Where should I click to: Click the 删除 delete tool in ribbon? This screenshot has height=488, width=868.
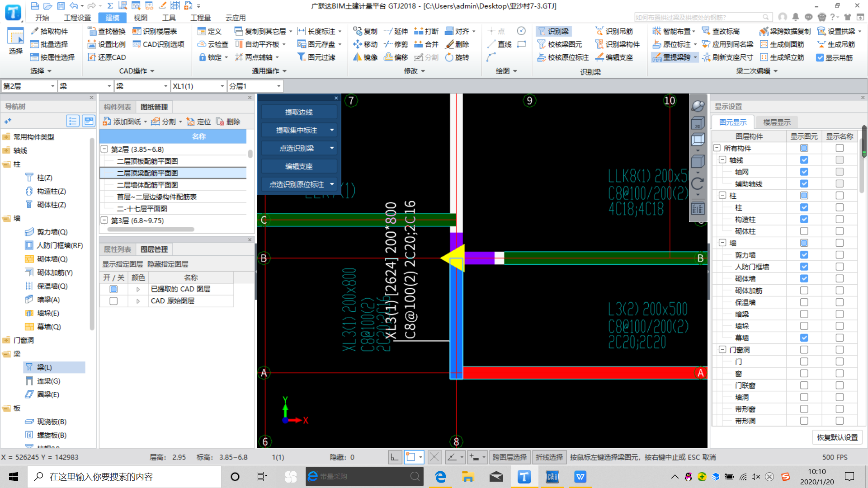[457, 44]
